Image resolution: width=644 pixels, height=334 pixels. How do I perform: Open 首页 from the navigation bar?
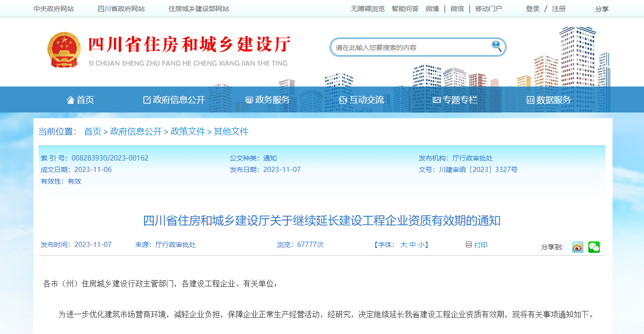tap(80, 100)
